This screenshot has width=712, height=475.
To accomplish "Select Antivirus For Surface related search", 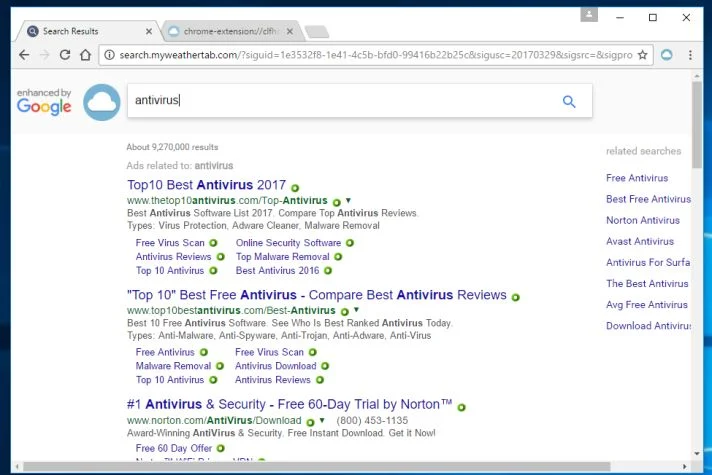I will (648, 262).
